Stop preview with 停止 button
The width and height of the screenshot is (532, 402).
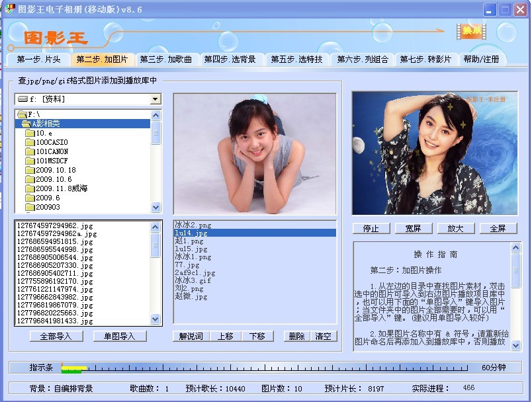click(371, 229)
